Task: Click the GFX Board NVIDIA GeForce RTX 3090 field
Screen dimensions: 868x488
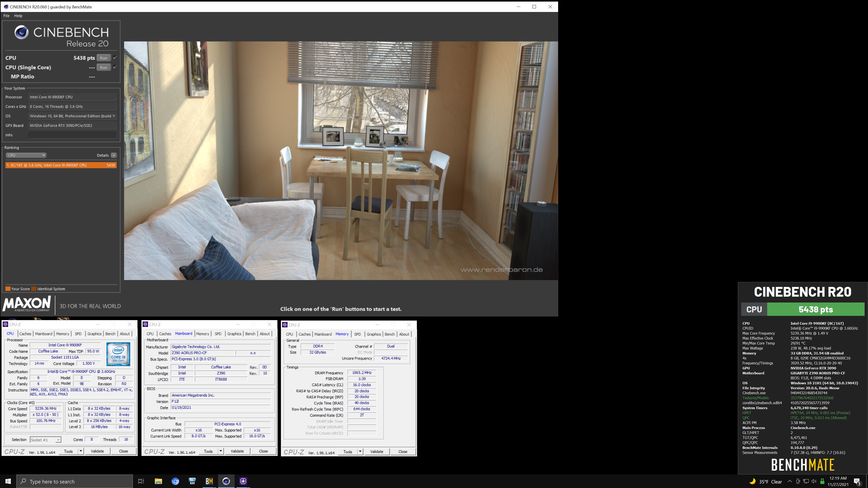Action: [72, 125]
